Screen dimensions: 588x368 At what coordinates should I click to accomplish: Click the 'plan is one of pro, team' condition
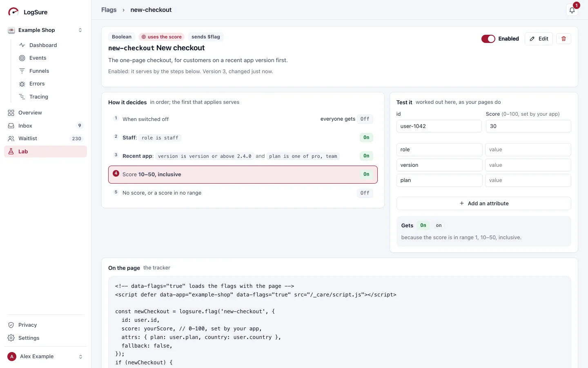tap(303, 156)
